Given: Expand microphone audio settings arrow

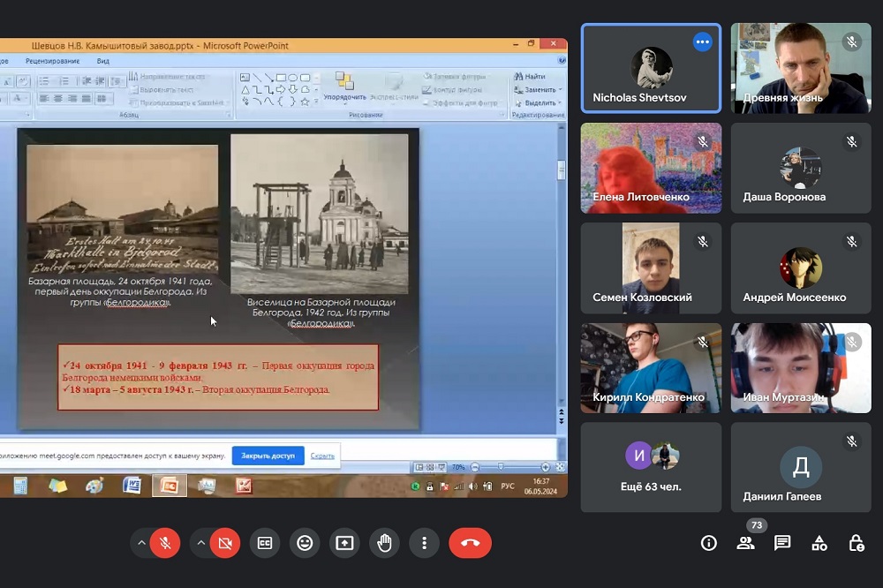Looking at the screenshot, I should [x=141, y=543].
